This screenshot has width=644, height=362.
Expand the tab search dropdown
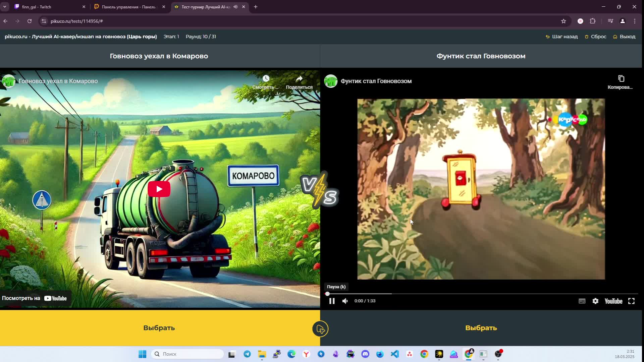point(5,7)
